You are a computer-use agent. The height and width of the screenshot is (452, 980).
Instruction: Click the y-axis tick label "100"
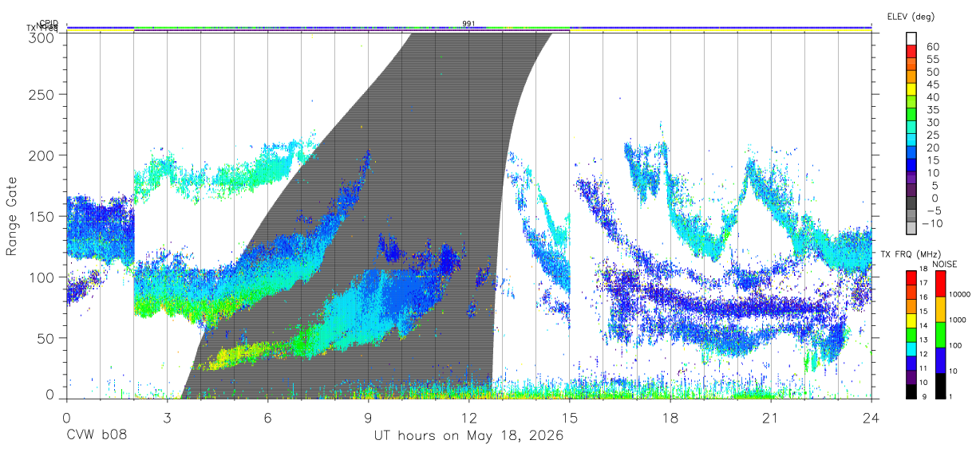[41, 277]
